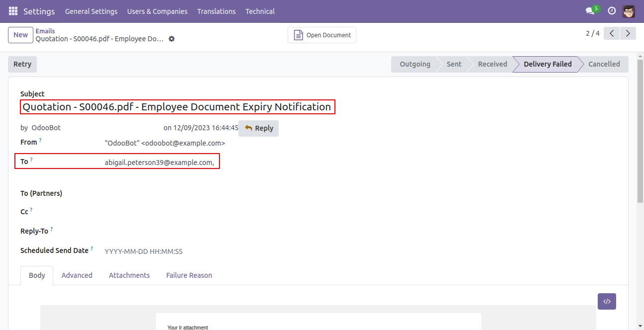Image resolution: width=644 pixels, height=330 pixels.
Task: Go to next record arrow
Action: coord(628,33)
